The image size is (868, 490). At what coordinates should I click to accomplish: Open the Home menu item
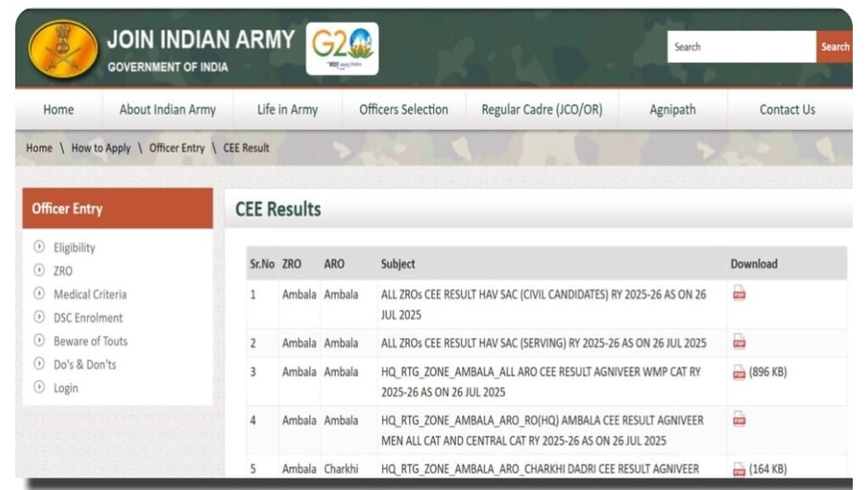(x=58, y=109)
